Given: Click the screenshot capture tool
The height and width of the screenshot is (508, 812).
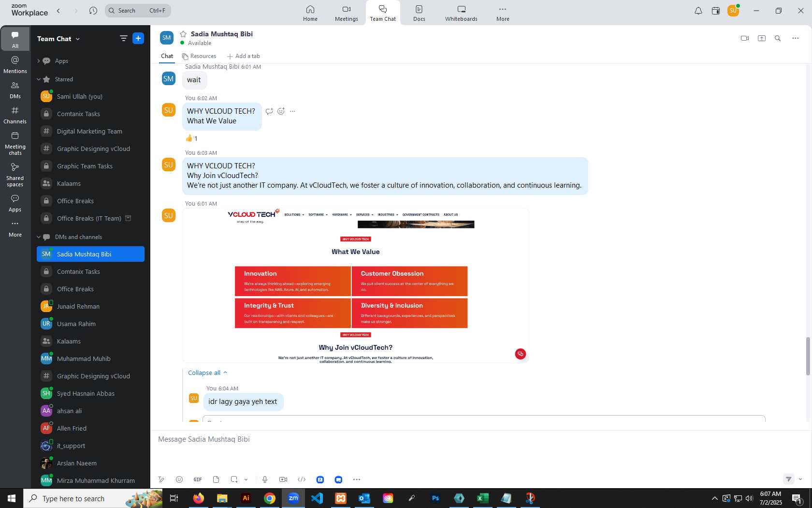Looking at the screenshot, I should click(x=234, y=479).
